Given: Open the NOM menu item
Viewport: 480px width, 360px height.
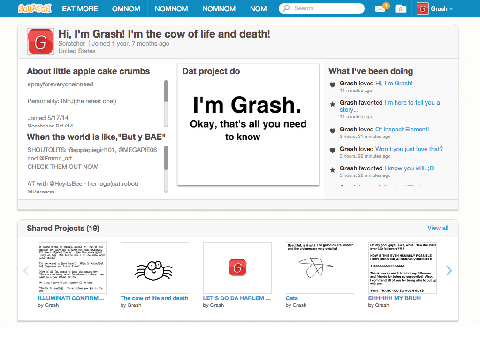Looking at the screenshot, I should click(259, 9).
